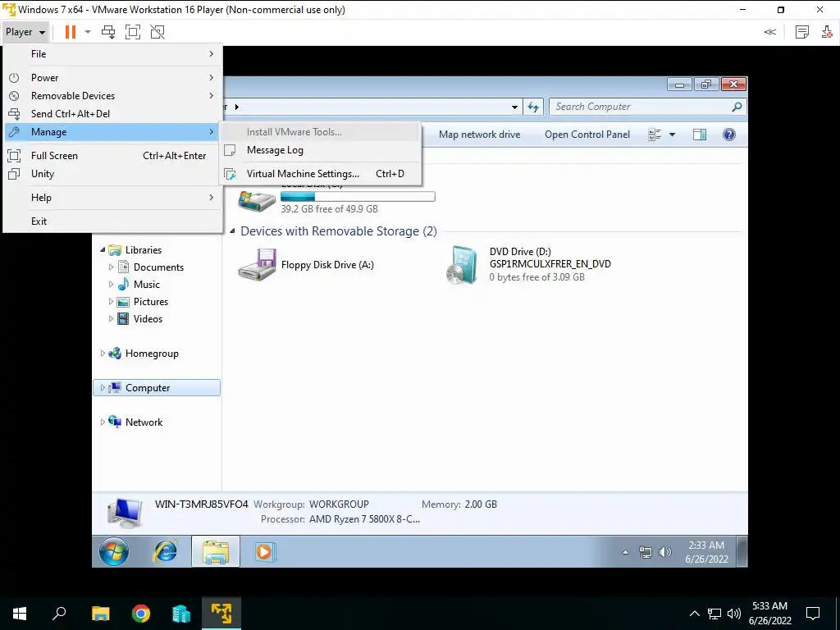Image resolution: width=840 pixels, height=630 pixels.
Task: Open the Power submenu
Action: click(113, 78)
